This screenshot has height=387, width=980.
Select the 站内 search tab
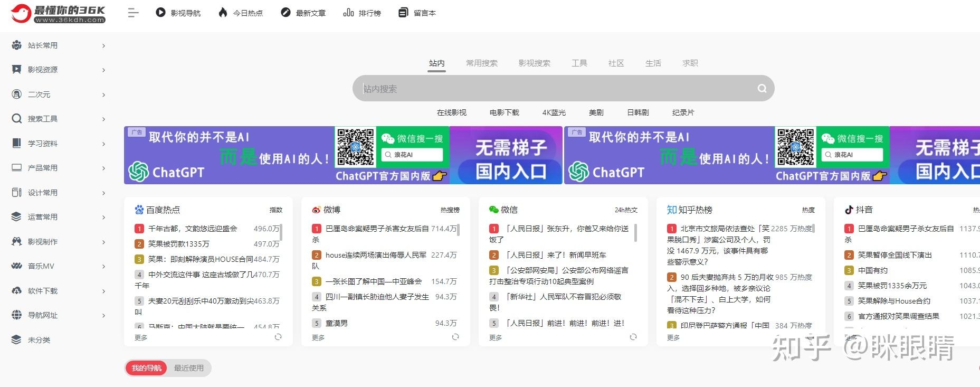[436, 63]
